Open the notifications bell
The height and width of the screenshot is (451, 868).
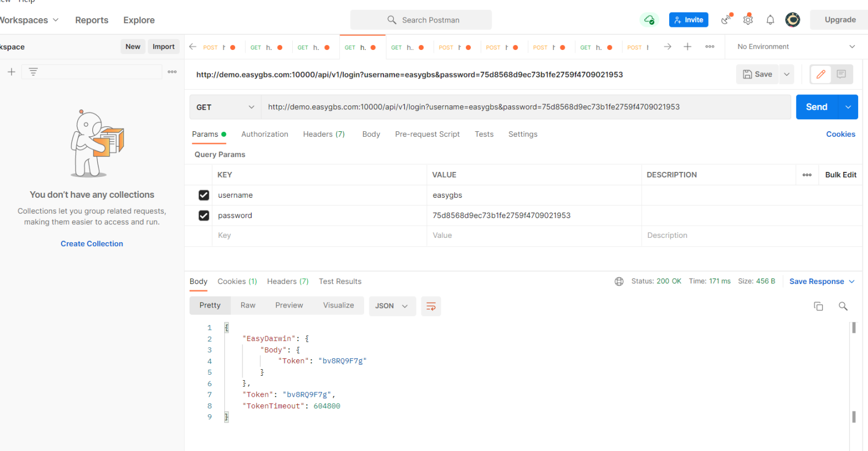point(770,20)
